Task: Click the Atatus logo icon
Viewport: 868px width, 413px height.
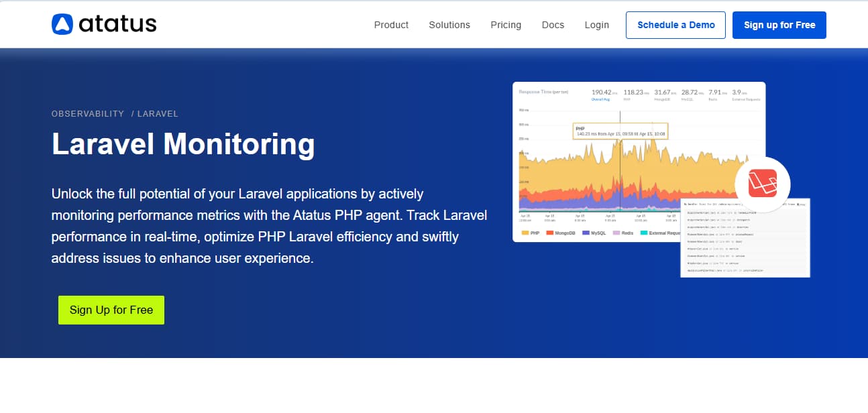Action: [x=62, y=25]
